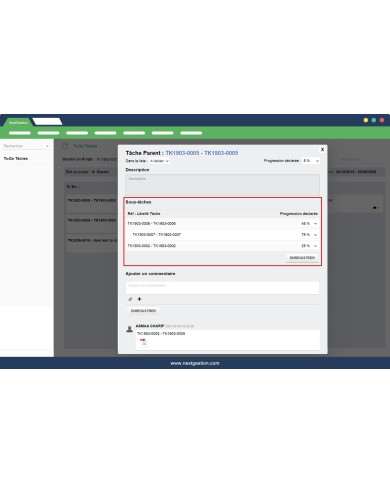The height and width of the screenshot is (484, 390).
Task: Close the Tâche Parent dialog
Action: pos(322,150)
